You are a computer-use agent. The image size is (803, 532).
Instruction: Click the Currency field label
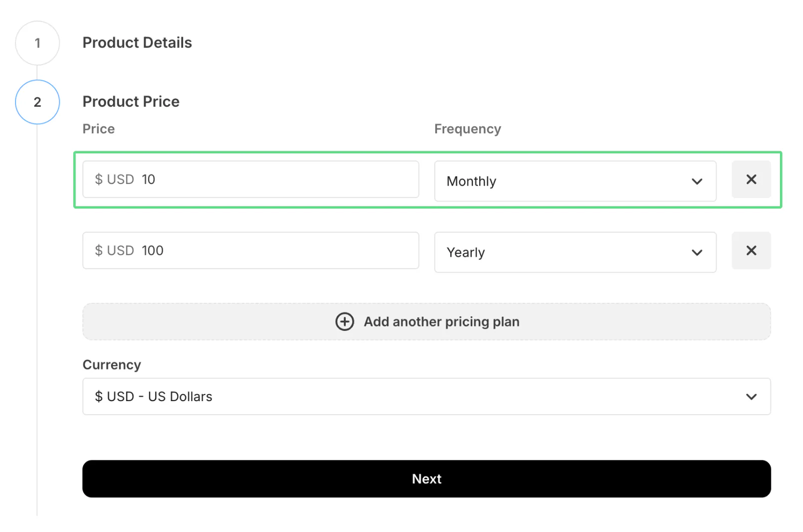tap(111, 365)
